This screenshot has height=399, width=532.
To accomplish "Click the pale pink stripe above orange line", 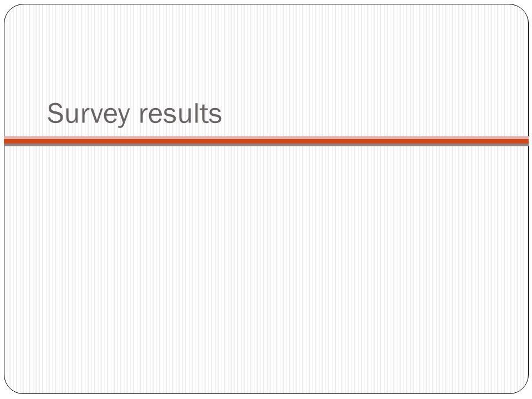I will (x=266, y=138).
